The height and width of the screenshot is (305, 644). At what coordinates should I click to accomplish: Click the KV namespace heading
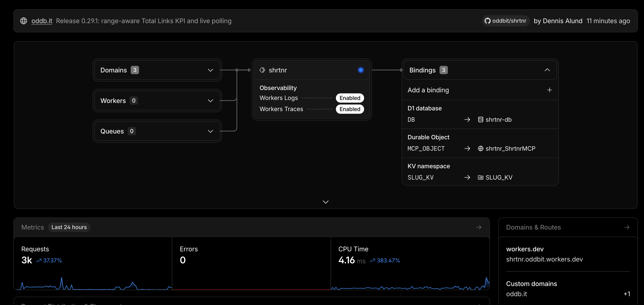pos(428,166)
